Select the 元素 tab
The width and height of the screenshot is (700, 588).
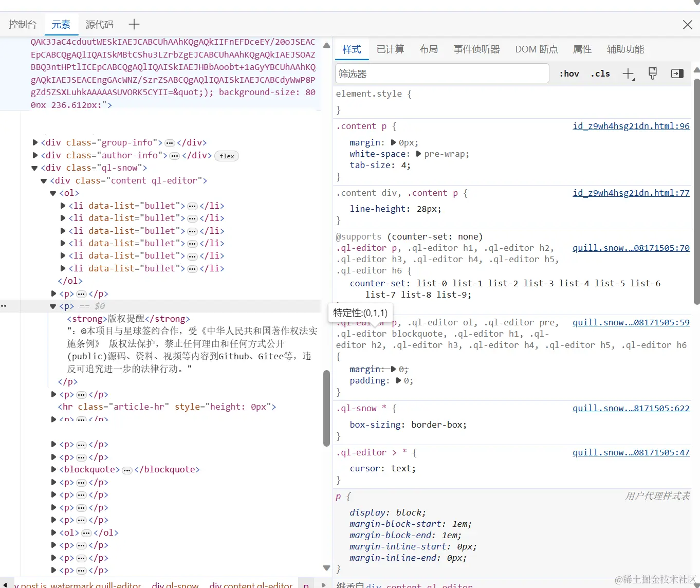pyautogui.click(x=61, y=24)
